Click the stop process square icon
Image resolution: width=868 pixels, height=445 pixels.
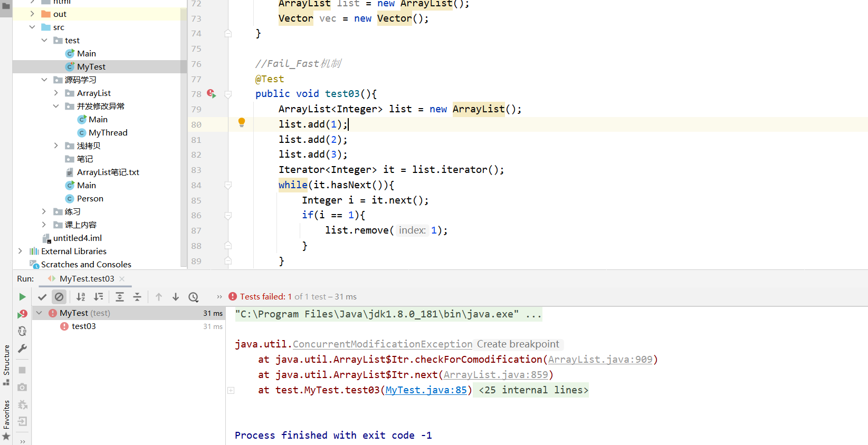[x=22, y=370]
